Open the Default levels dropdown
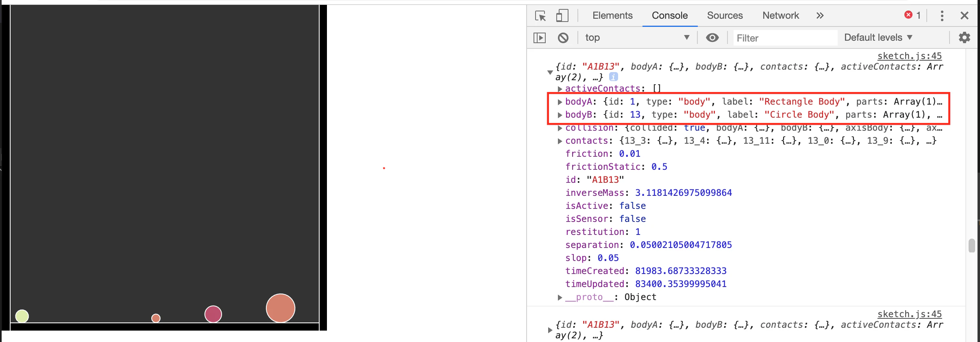Viewport: 980px width, 342px height. pos(878,37)
